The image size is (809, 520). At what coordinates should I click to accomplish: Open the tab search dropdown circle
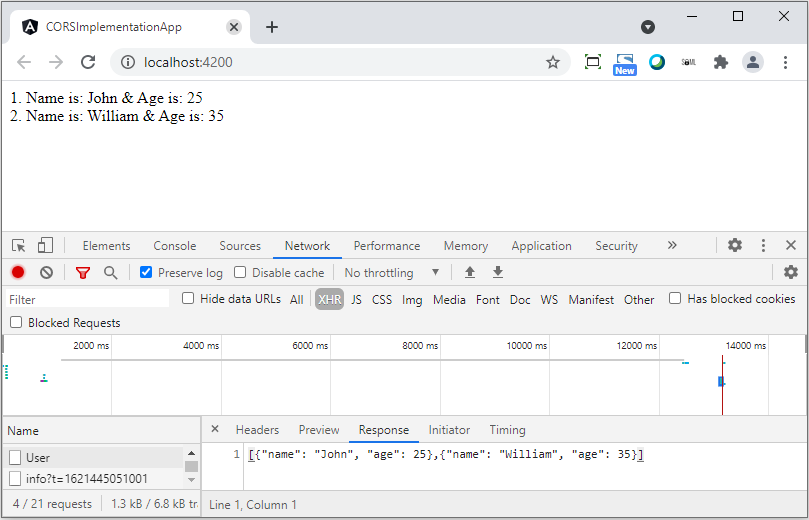pyautogui.click(x=648, y=27)
